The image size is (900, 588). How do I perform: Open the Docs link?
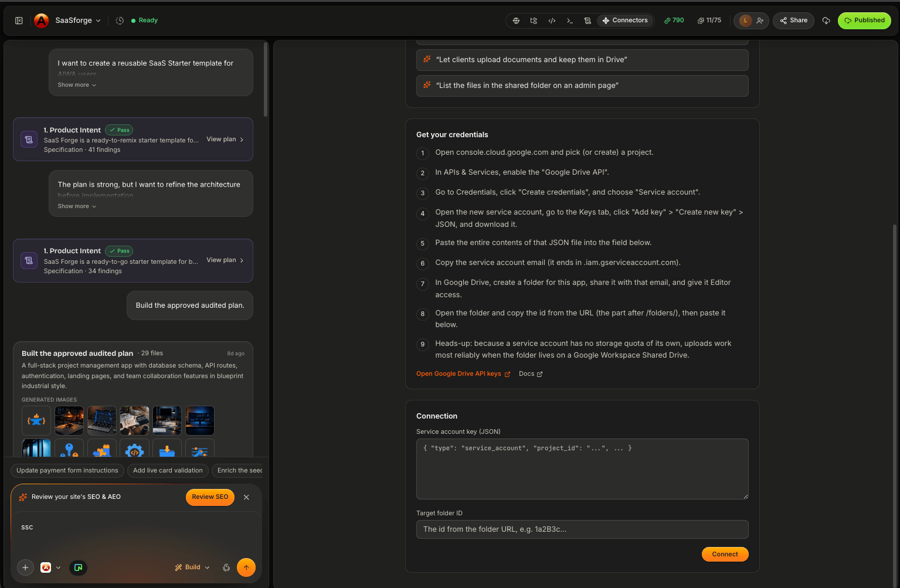click(531, 374)
